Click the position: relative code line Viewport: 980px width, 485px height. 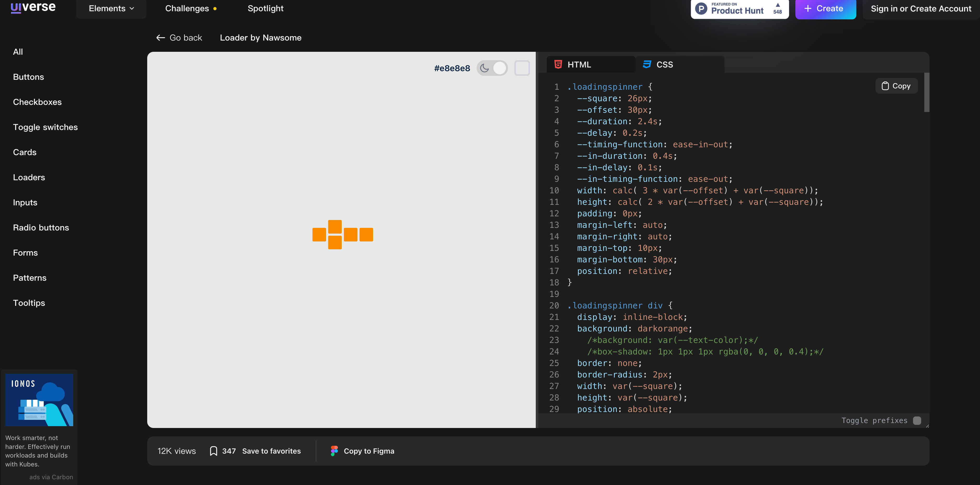click(624, 271)
